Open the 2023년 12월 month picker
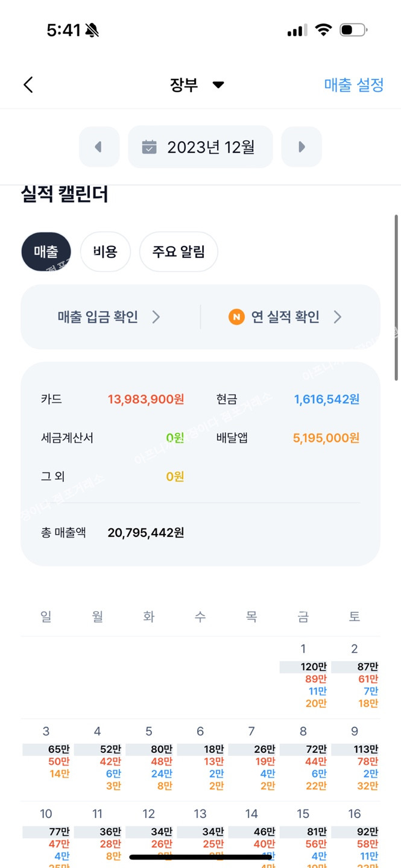The height and width of the screenshot is (868, 401). (201, 147)
